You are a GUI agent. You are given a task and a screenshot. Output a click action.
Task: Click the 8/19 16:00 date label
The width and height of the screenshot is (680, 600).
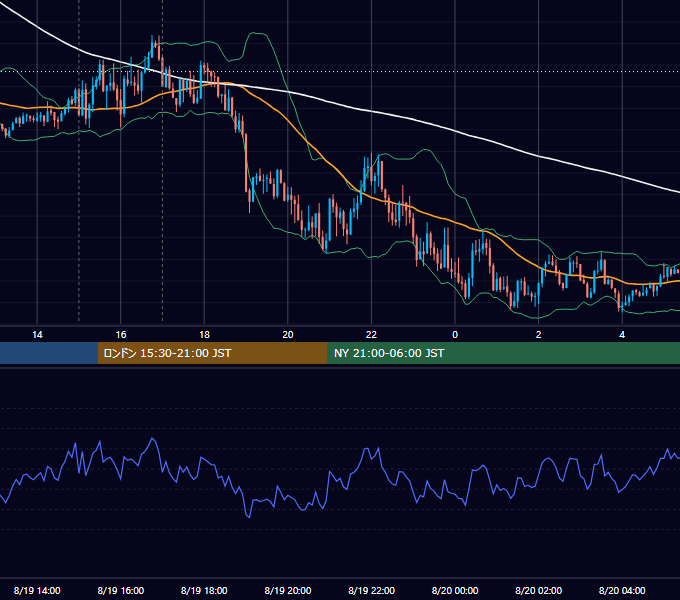coord(121,590)
